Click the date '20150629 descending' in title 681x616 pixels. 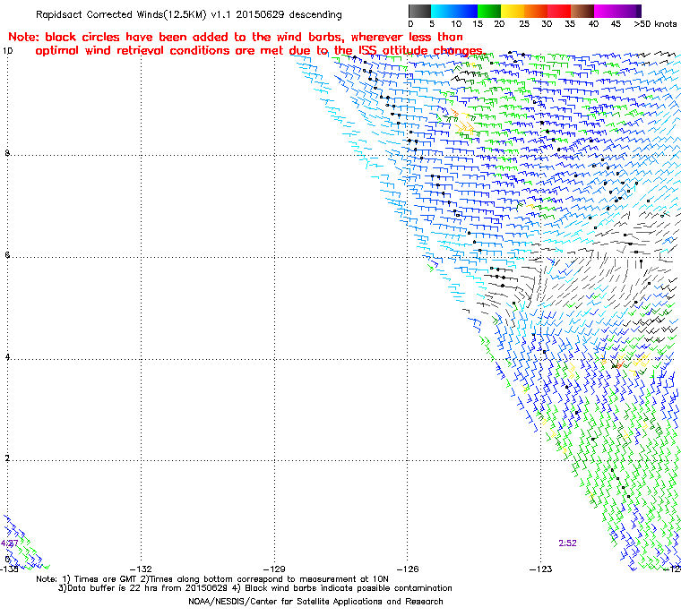289,14
